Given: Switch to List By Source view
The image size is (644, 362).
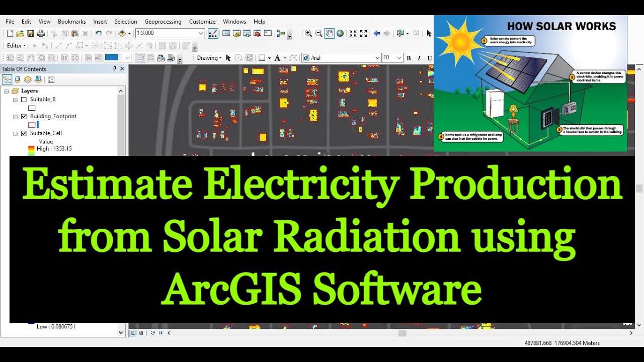Looking at the screenshot, I should (18, 79).
